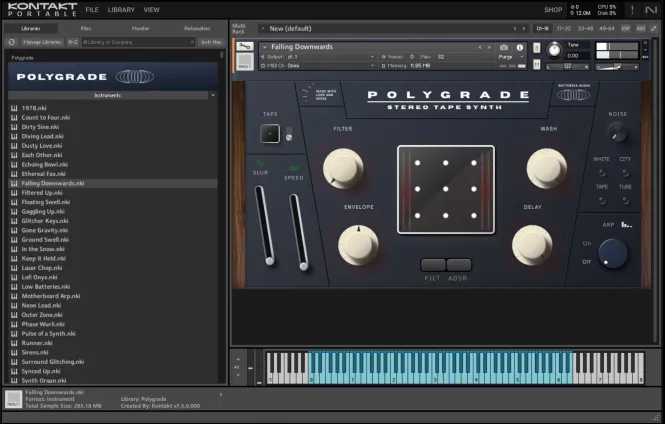The width and height of the screenshot is (665, 424).
Task: Click the Polygrade library banner
Action: [x=113, y=77]
